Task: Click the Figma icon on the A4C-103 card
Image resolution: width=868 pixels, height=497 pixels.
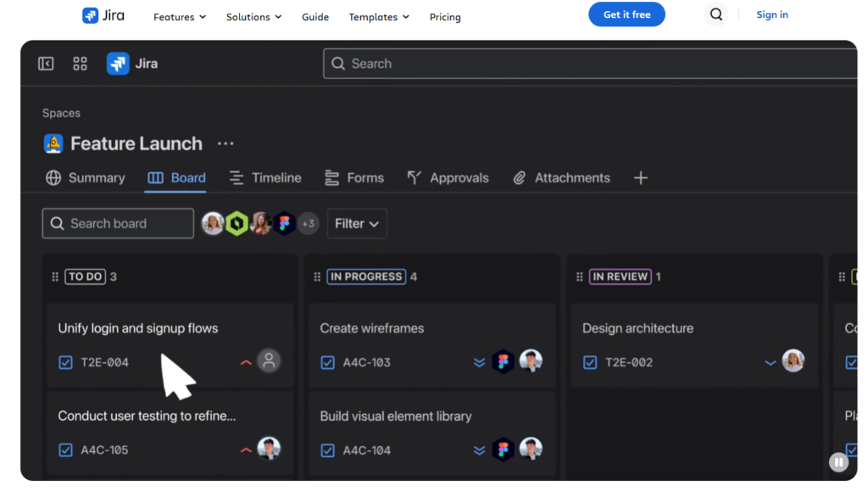Action: tap(504, 362)
